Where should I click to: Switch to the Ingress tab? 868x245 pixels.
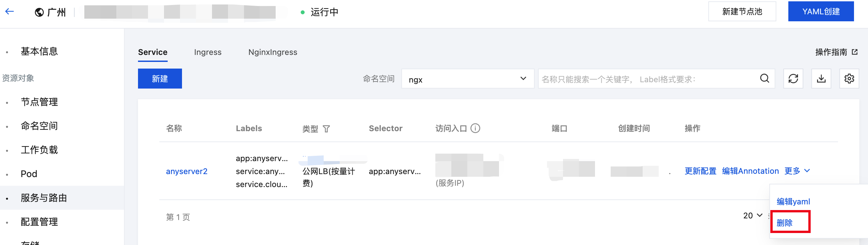(x=208, y=52)
